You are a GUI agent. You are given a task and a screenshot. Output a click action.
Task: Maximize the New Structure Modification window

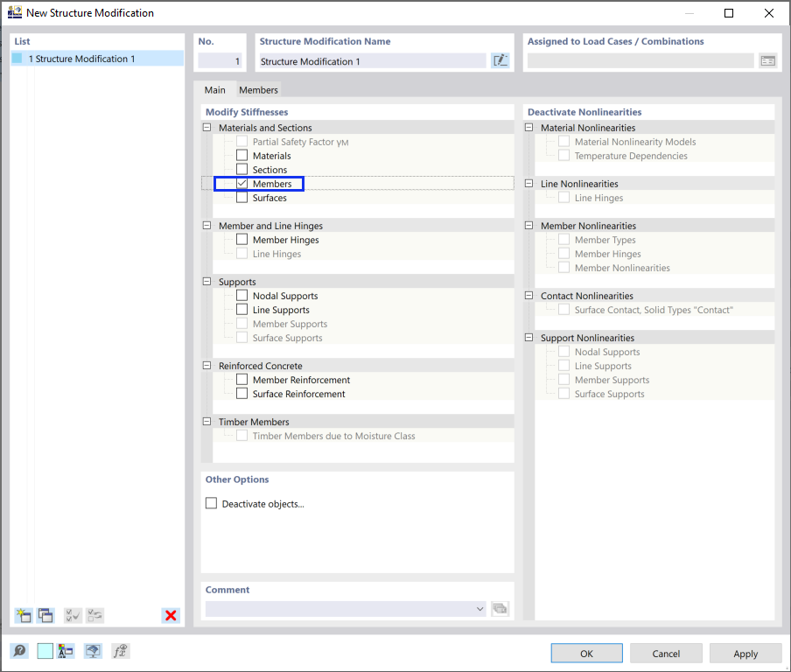[729, 12]
